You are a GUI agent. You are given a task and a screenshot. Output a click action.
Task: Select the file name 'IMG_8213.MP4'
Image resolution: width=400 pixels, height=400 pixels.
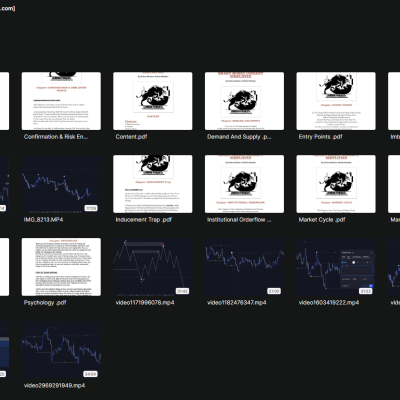[x=43, y=220]
